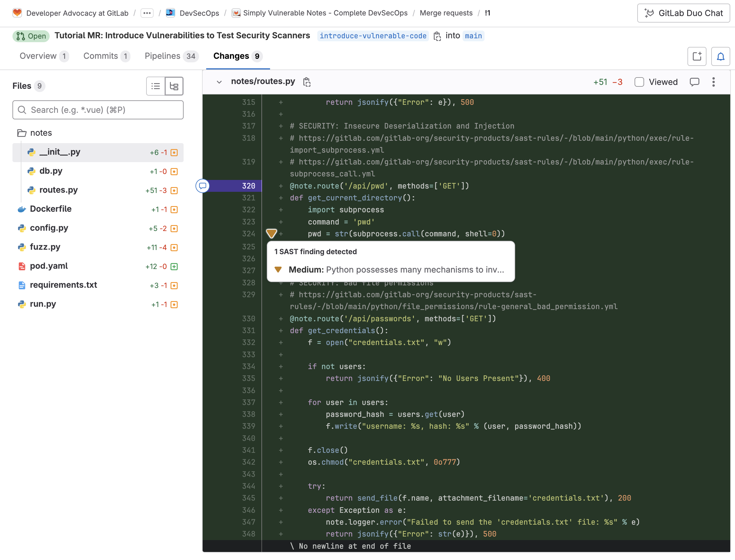Select the Changes tab
The width and height of the screenshot is (735, 560).
click(237, 56)
